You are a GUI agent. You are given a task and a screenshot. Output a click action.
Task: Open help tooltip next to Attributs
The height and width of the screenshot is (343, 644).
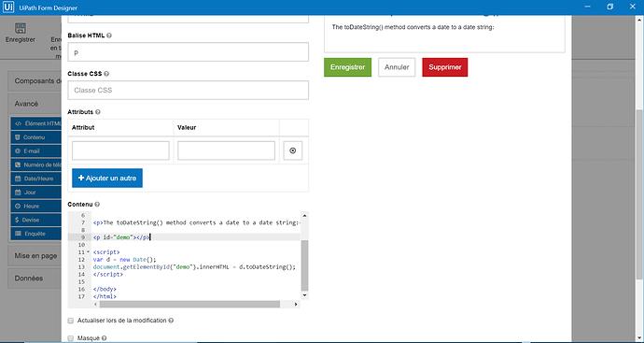pyautogui.click(x=98, y=112)
